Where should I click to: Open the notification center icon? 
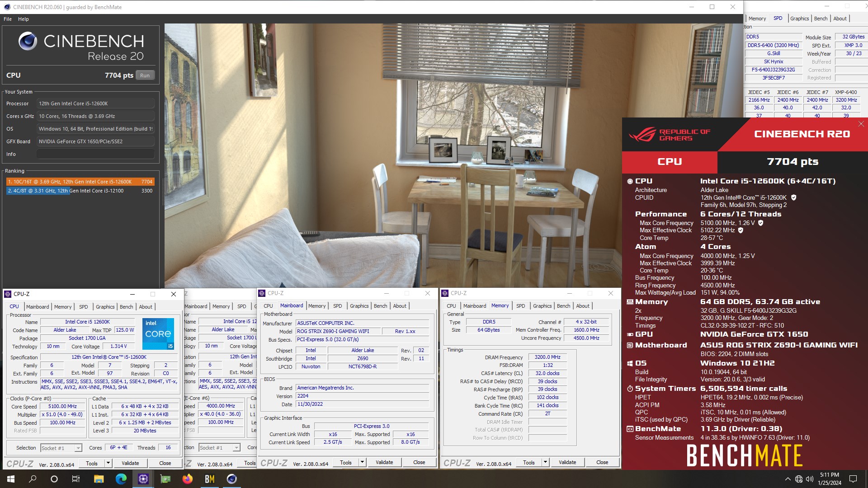click(853, 479)
